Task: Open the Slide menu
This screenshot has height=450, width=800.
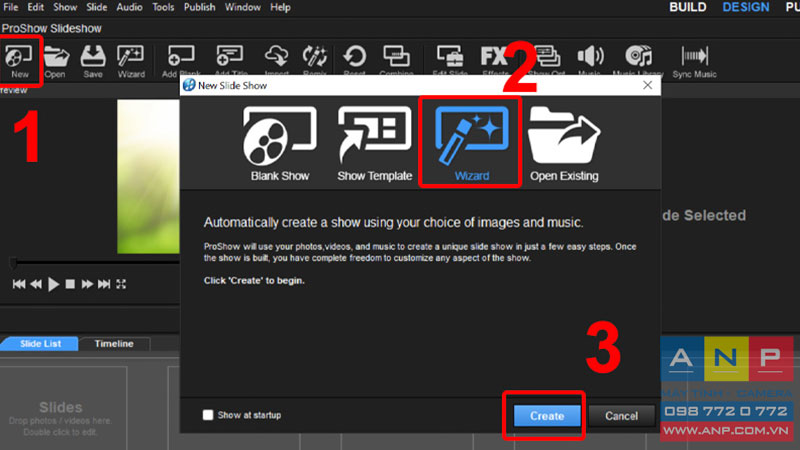Action: pos(97,7)
